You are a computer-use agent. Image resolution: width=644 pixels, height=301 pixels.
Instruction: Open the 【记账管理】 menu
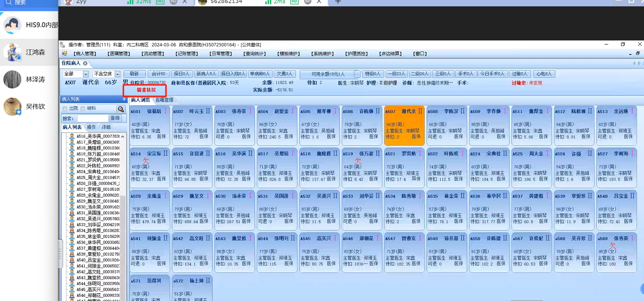[187, 54]
